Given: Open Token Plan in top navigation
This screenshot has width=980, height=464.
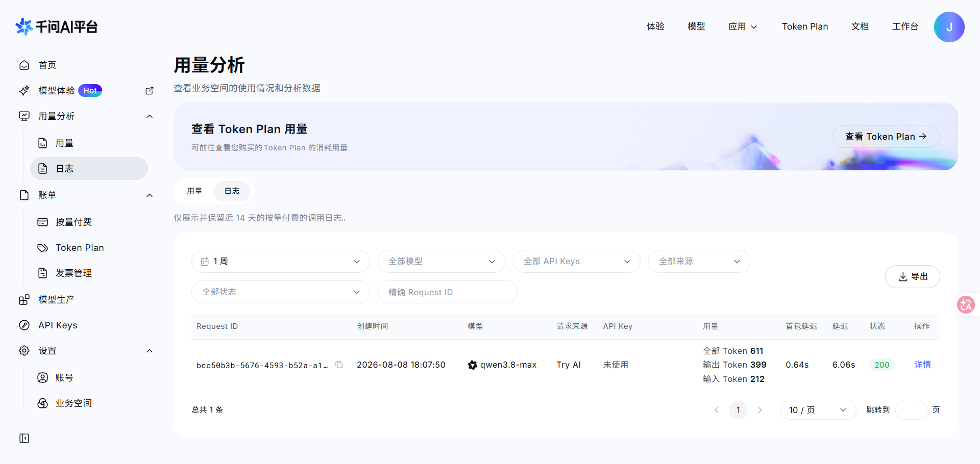Looking at the screenshot, I should pos(805,27).
